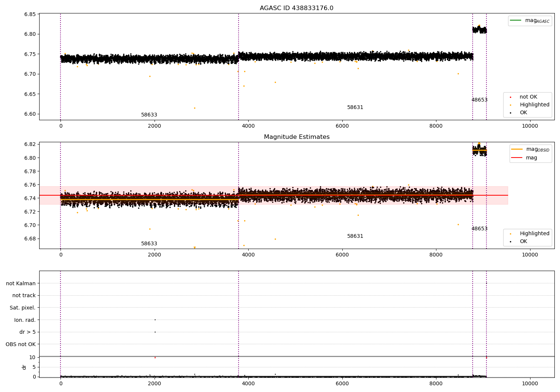Click the '4000' x tick under the Magnitude Estimates plot
The width and height of the screenshot is (560, 392).
[248, 255]
